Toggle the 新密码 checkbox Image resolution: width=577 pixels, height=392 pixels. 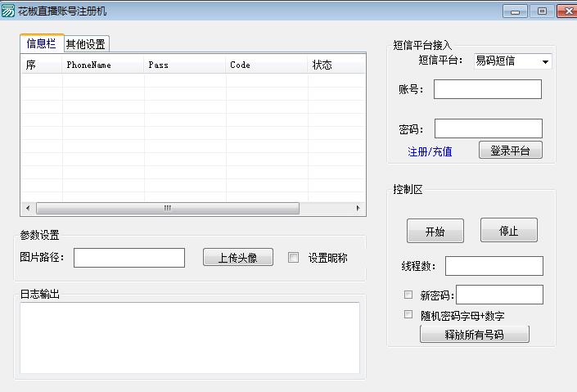tap(408, 295)
